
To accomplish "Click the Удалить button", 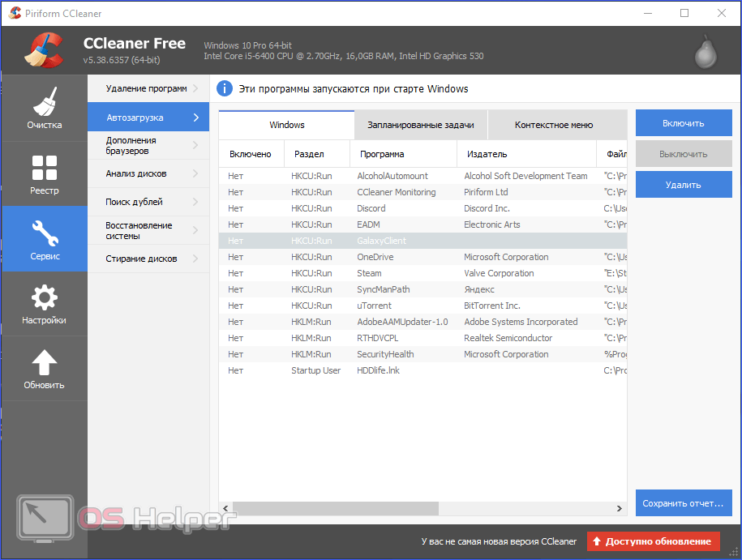I will click(684, 185).
